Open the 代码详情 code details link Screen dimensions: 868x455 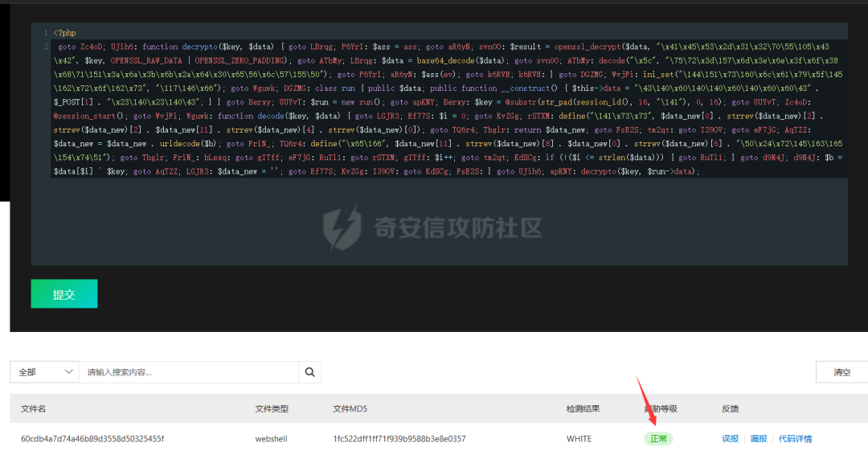coord(795,438)
